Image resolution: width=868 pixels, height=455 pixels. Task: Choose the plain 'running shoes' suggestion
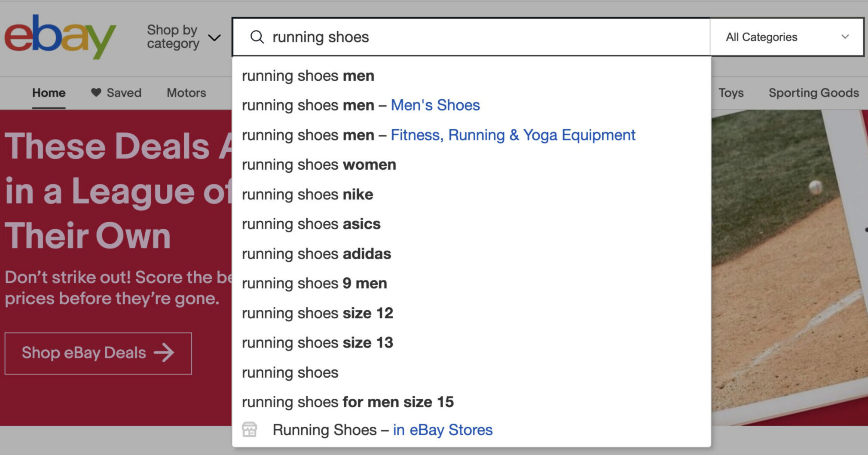pyautogui.click(x=471, y=372)
